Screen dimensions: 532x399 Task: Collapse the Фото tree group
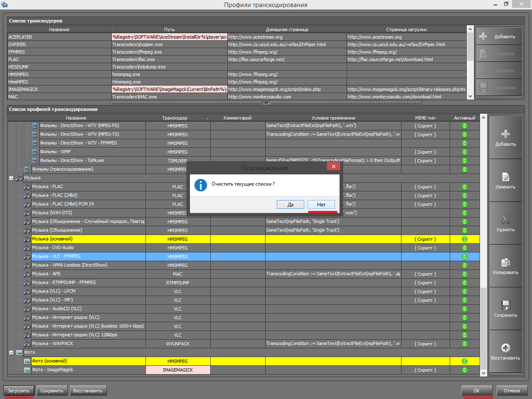pos(11,352)
